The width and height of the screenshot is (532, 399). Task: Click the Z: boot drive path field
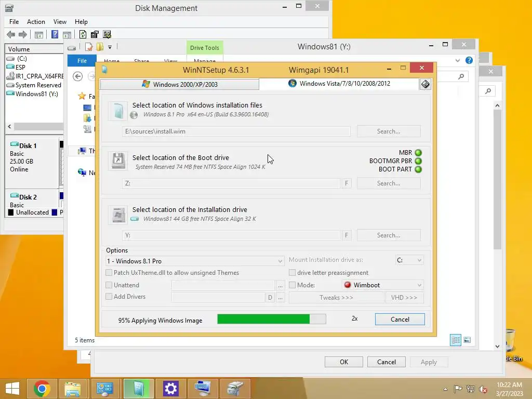point(231,183)
